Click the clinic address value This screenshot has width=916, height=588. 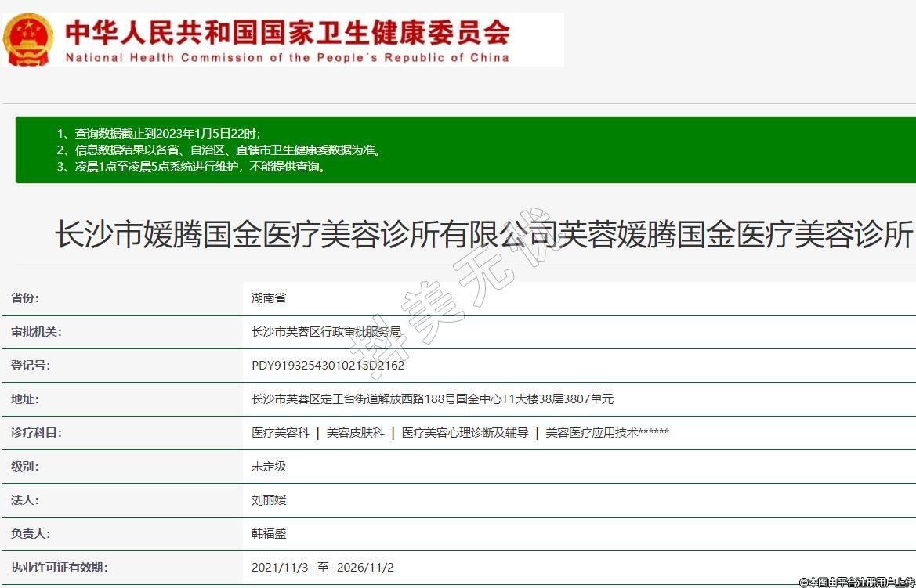coord(432,399)
